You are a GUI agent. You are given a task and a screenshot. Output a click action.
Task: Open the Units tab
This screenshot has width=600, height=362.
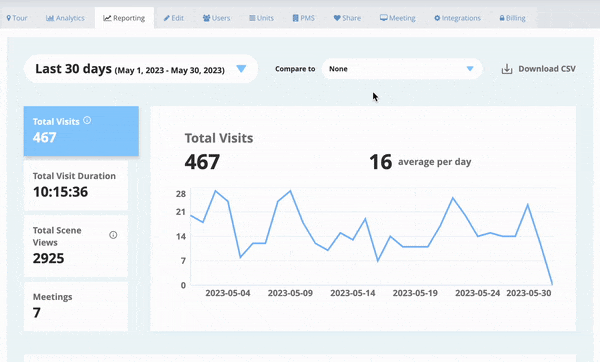(x=262, y=18)
